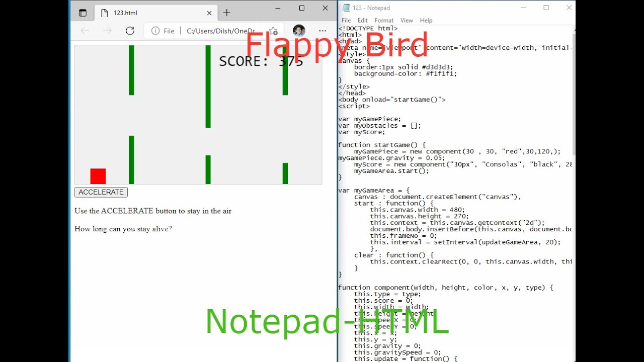Refresh the page in Edge
Viewport: 644px width, 362px height.
tap(130, 31)
